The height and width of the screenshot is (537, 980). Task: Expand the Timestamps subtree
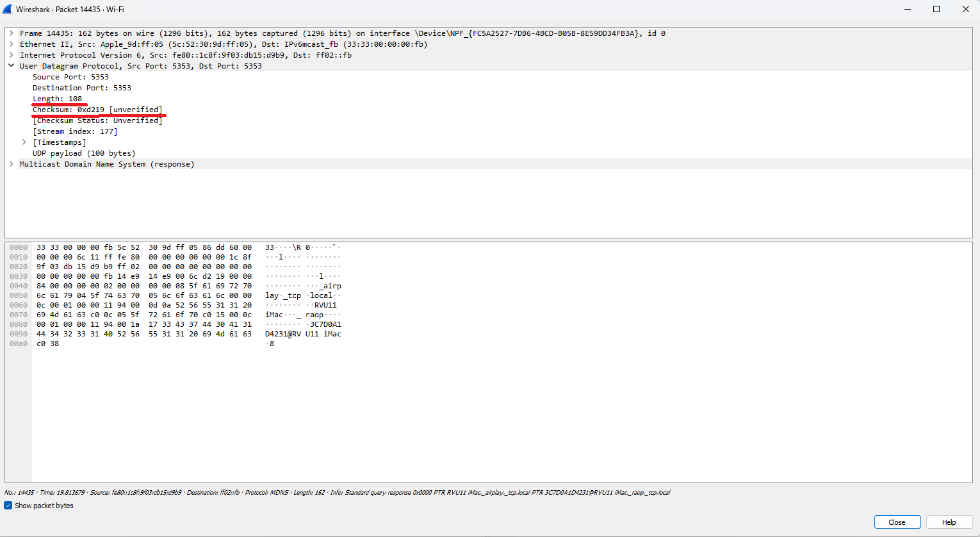coord(24,142)
